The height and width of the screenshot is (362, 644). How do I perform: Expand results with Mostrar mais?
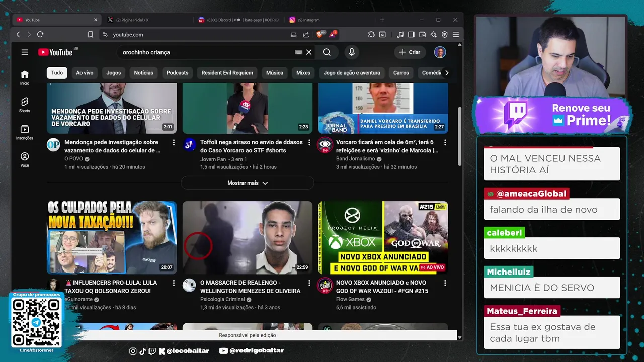click(248, 183)
